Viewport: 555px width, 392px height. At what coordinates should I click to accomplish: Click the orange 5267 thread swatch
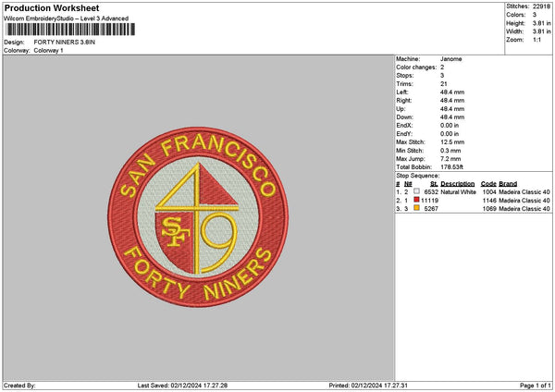(x=418, y=209)
